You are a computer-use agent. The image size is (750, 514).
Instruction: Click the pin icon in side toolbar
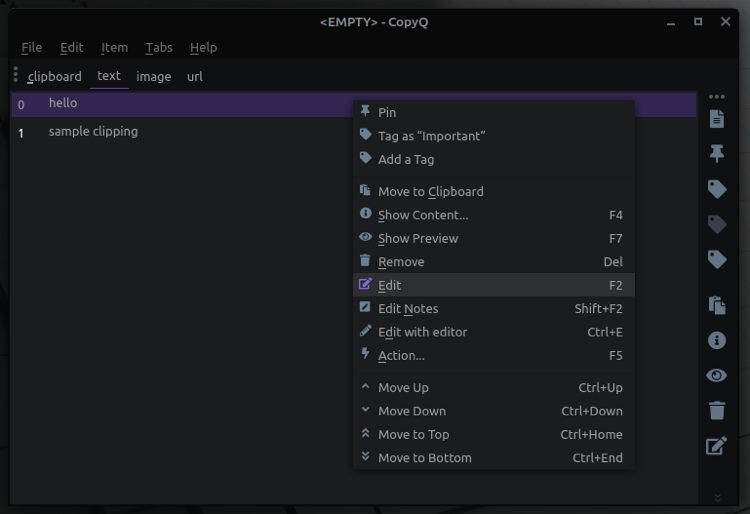point(717,153)
